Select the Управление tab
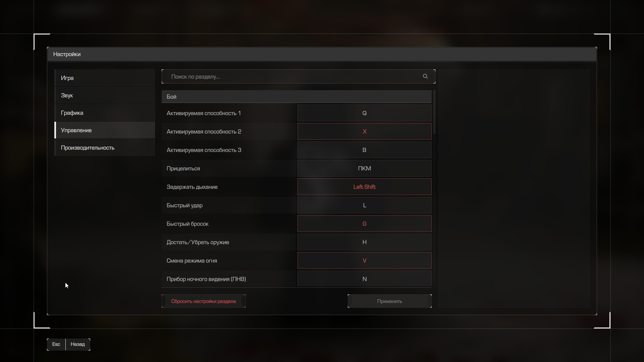 (x=105, y=130)
